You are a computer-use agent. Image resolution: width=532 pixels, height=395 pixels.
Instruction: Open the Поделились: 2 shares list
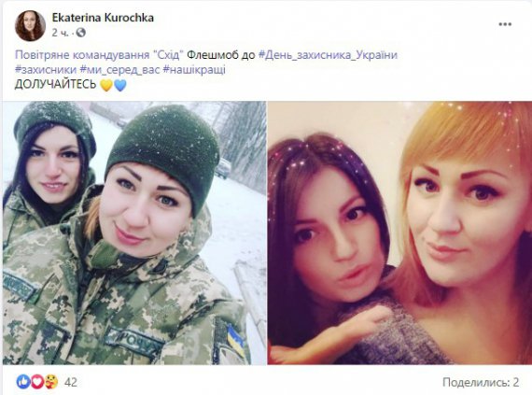point(481,382)
